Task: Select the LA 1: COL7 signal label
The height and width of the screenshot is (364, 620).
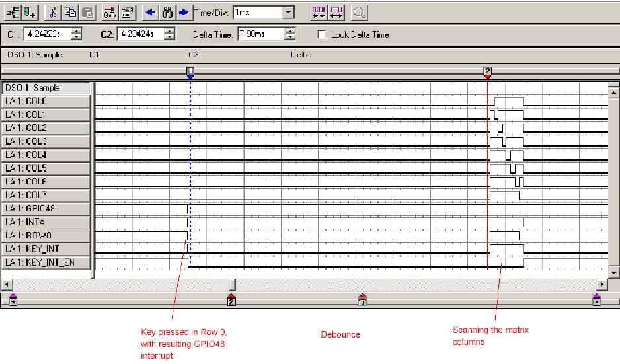Action: click(47, 196)
